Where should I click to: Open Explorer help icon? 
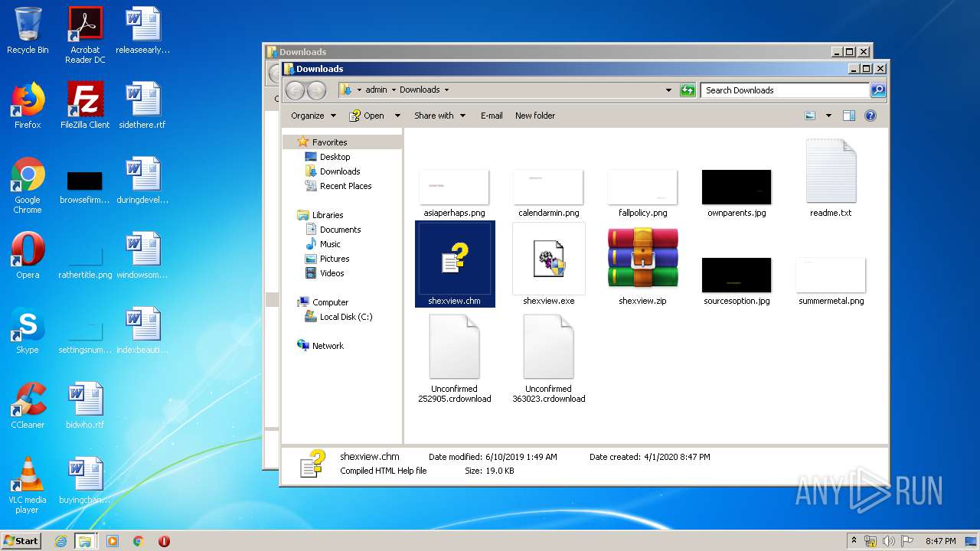[x=871, y=116]
